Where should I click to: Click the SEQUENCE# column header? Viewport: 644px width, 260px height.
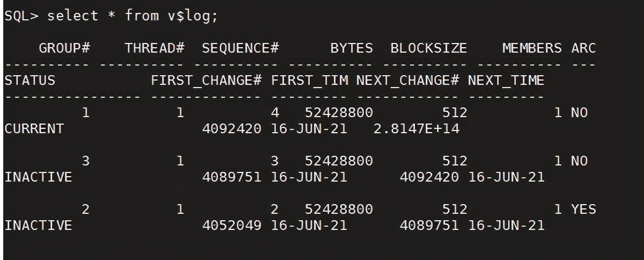tap(240, 48)
